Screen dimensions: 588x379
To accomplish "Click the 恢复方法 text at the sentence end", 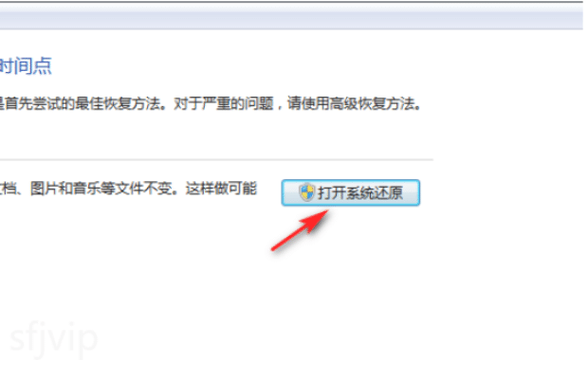I will tap(386, 103).
